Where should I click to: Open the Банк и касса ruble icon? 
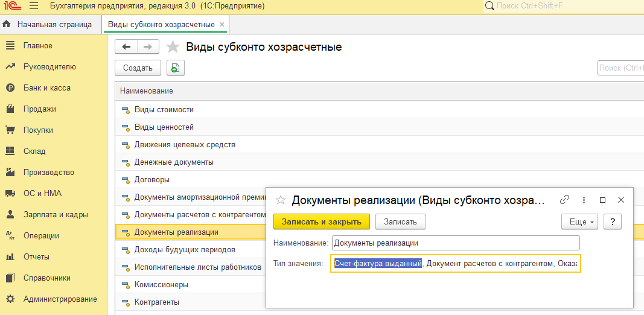10,88
